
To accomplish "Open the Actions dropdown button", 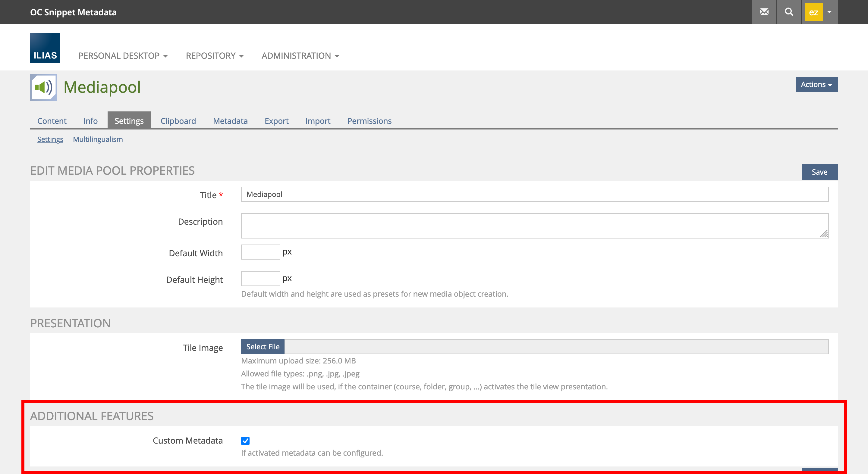I will click(816, 85).
